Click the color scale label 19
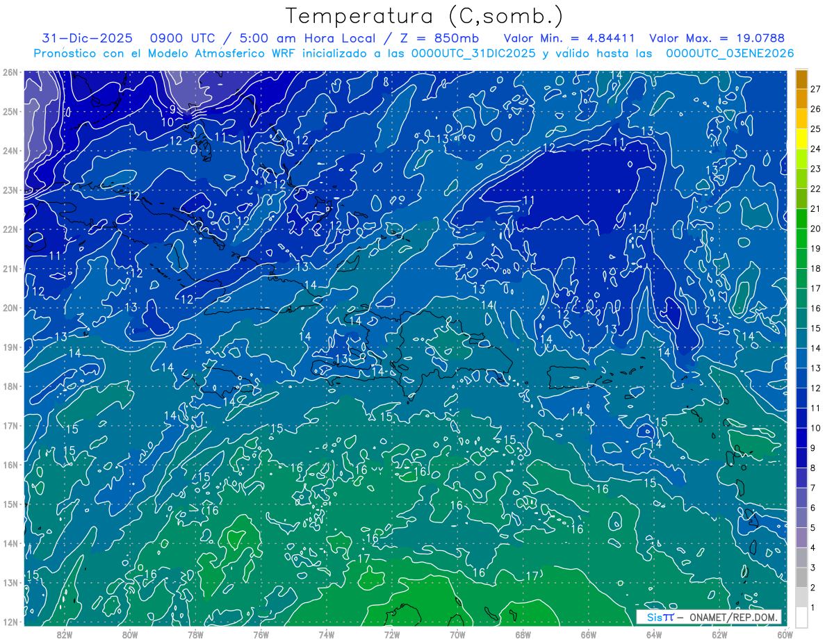This screenshot has height=644, width=834. tap(815, 249)
